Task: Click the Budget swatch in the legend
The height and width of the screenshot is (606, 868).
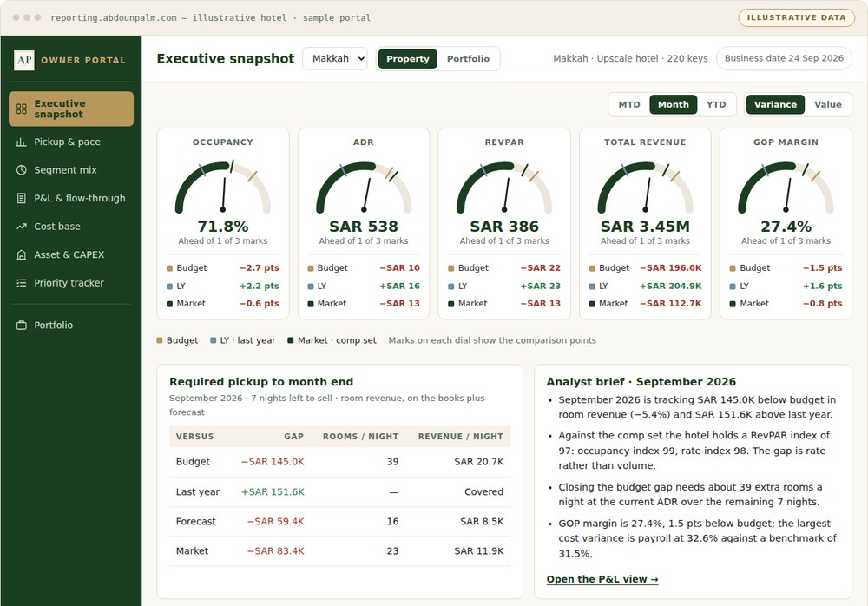Action: [160, 340]
